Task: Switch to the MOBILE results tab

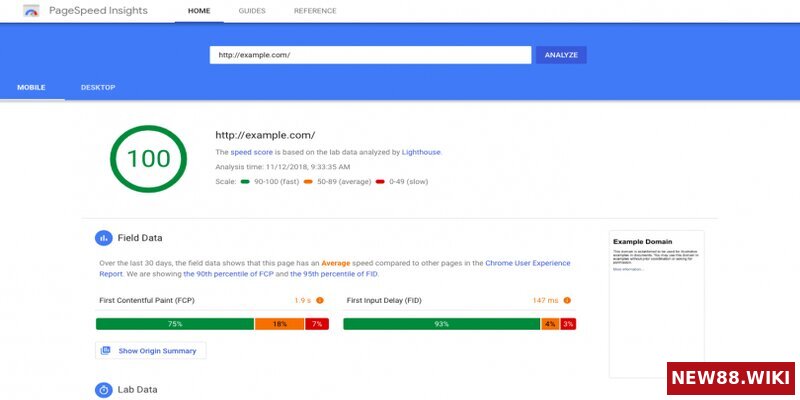Action: click(x=32, y=87)
